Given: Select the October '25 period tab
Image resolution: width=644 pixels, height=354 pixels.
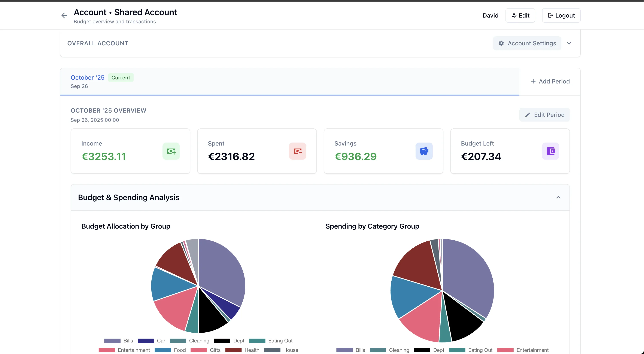Looking at the screenshot, I should tap(289, 82).
